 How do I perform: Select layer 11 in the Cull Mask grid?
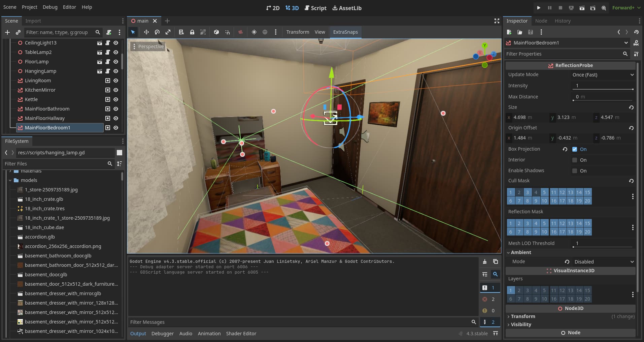[x=554, y=192]
